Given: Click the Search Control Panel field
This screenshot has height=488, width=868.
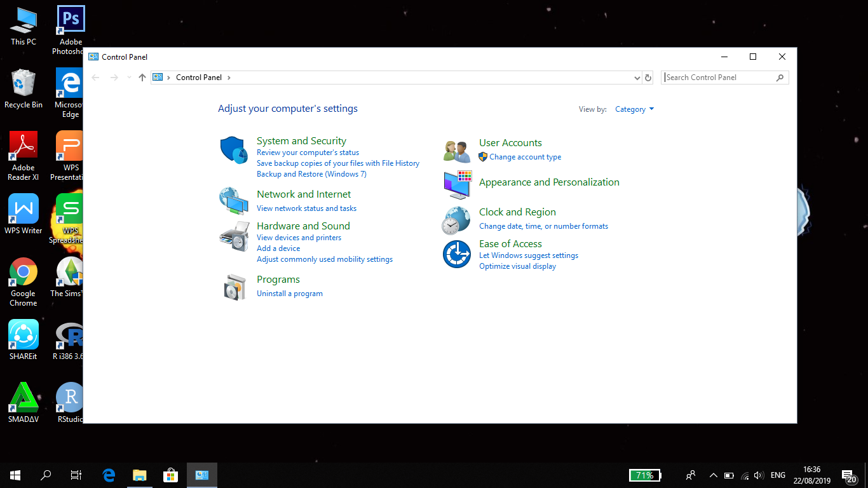Looking at the screenshot, I should pyautogui.click(x=718, y=78).
